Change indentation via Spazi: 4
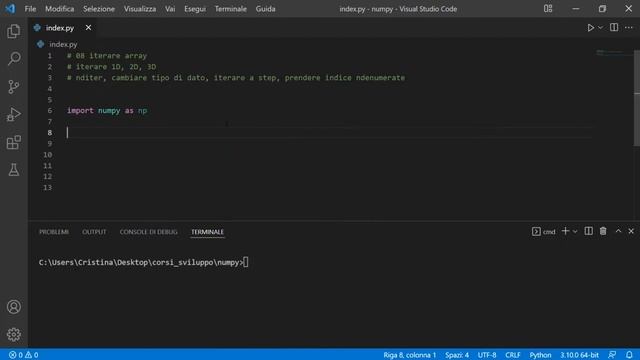The image size is (640, 360). click(457, 355)
